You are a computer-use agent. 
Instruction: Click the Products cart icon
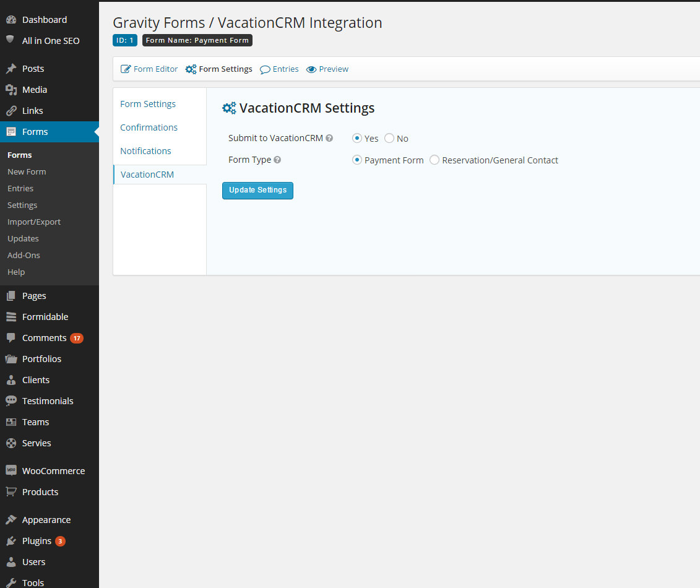pos(11,491)
